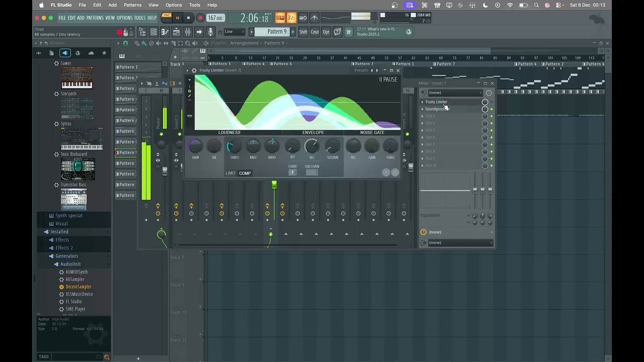Expand the Fruity Limiter slot arrow
The width and height of the screenshot is (644, 362).
423,102
